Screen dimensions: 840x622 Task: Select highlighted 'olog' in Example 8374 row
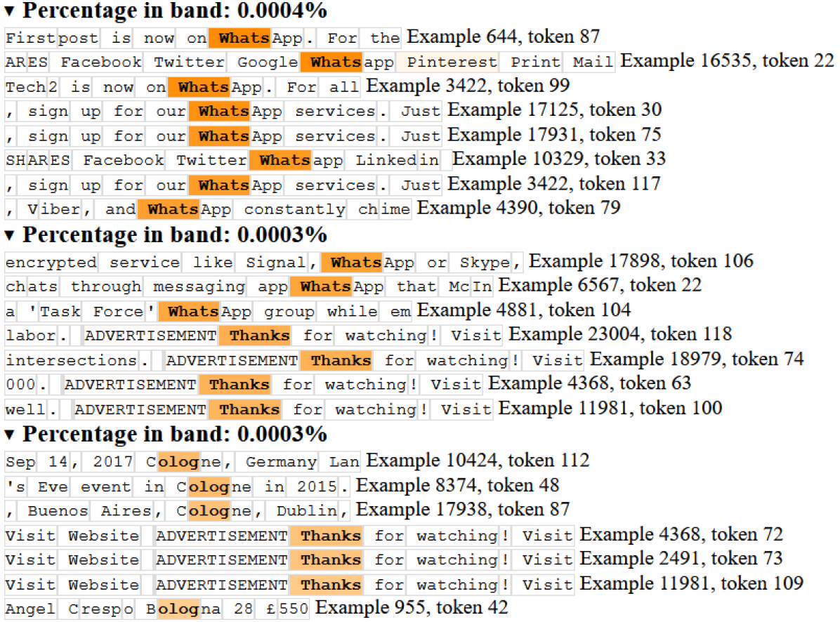point(209,488)
